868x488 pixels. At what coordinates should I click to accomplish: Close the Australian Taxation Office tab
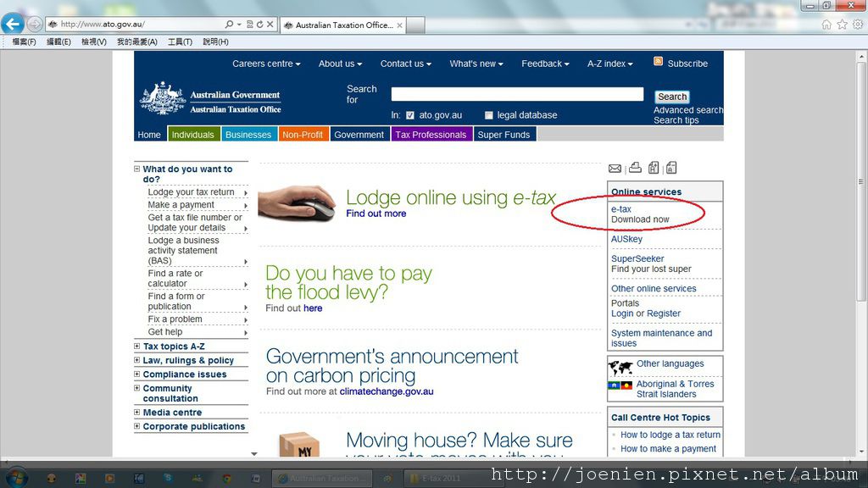point(399,25)
